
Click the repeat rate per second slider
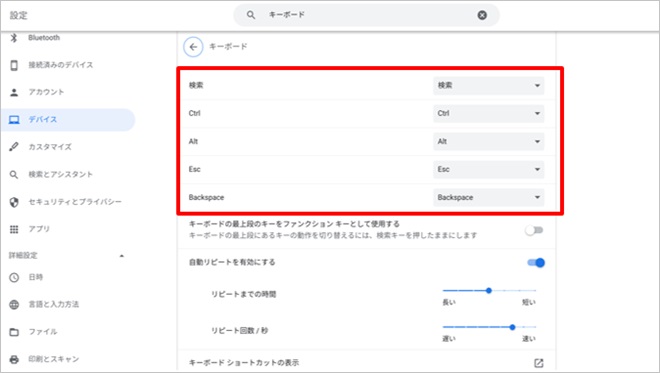point(489,327)
